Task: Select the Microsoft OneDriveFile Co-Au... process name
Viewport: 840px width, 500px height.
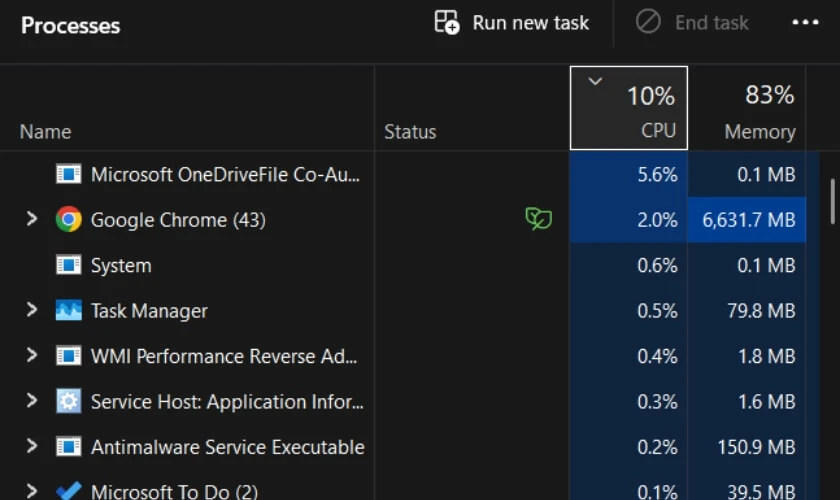Action: pos(225,175)
